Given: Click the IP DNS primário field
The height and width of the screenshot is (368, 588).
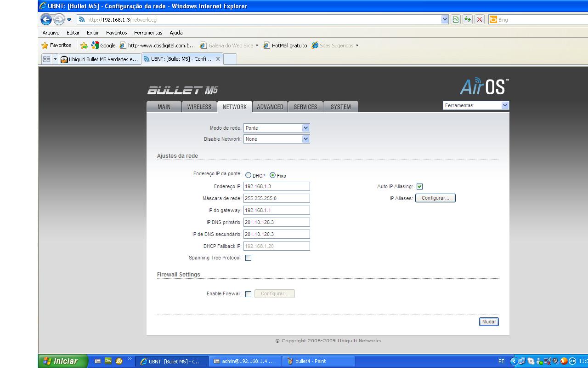Looking at the screenshot, I should click(277, 222).
